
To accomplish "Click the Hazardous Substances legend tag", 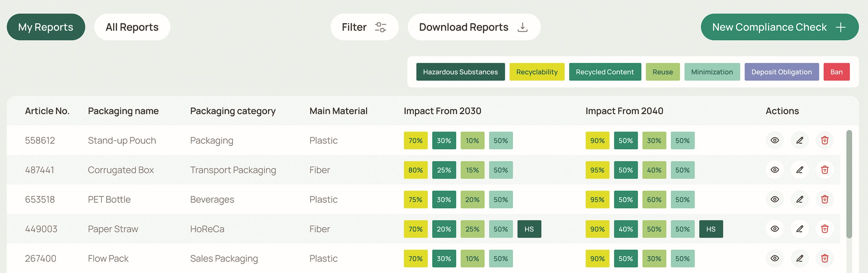I will coord(460,72).
